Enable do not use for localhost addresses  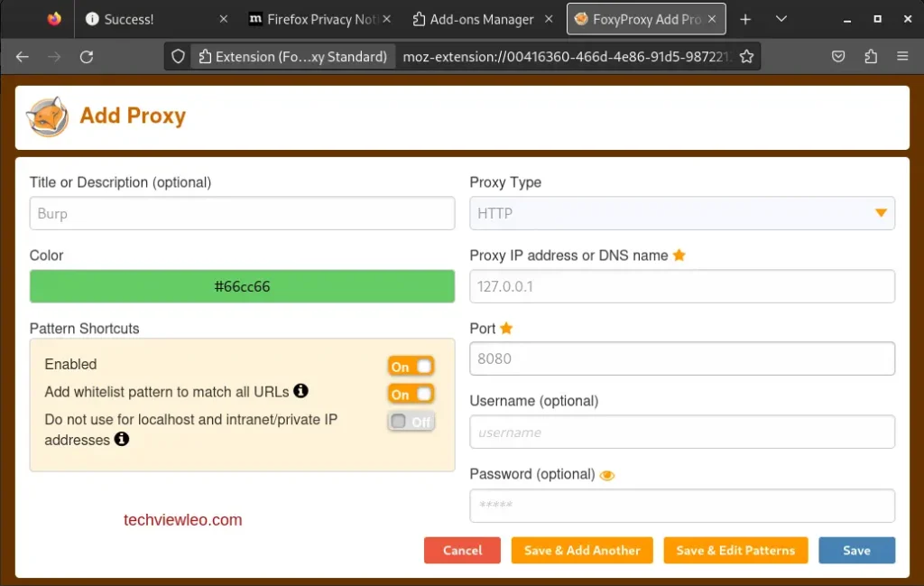click(411, 421)
